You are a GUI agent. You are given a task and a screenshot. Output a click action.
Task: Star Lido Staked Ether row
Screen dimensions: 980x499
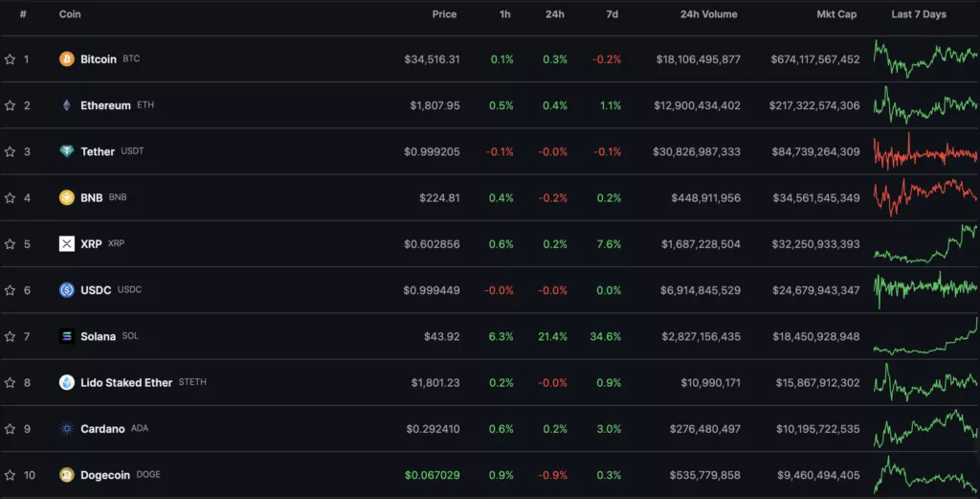coord(10,383)
